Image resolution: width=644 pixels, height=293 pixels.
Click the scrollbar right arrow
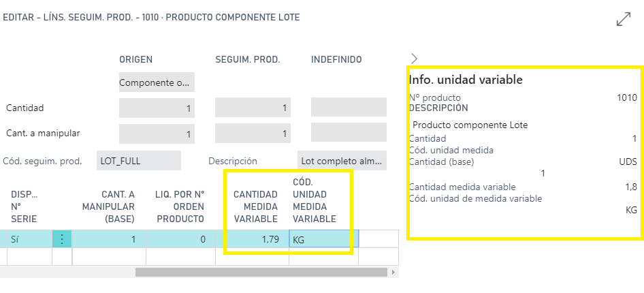click(x=393, y=272)
